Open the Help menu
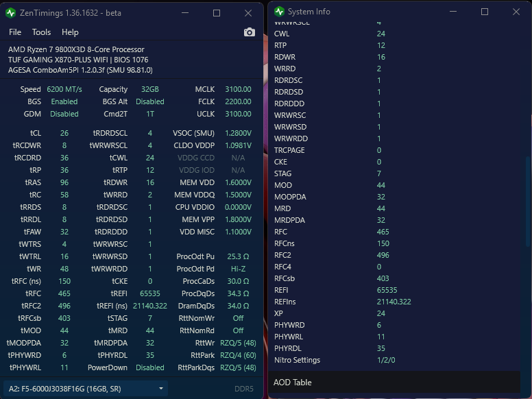532x399 pixels. 70,32
